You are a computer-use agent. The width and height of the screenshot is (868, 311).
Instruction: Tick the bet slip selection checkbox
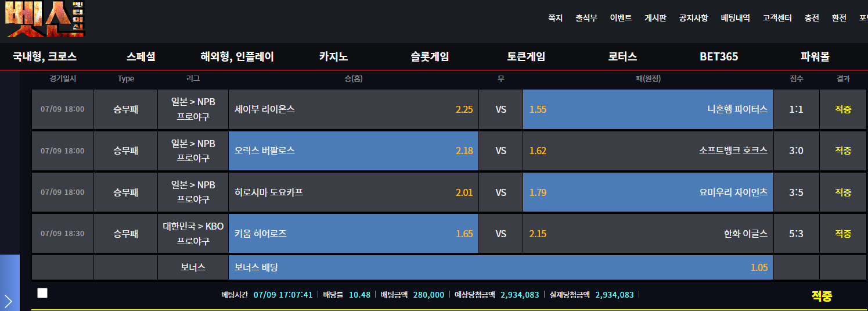click(42, 293)
